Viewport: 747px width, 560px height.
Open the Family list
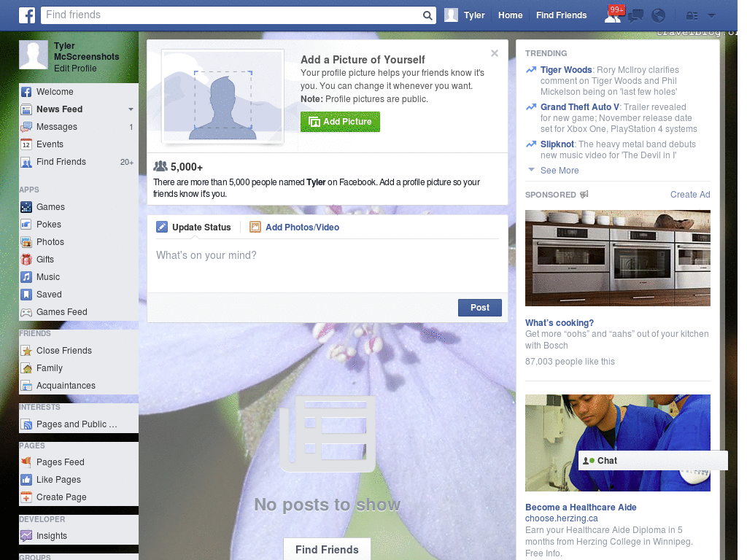tap(79, 368)
